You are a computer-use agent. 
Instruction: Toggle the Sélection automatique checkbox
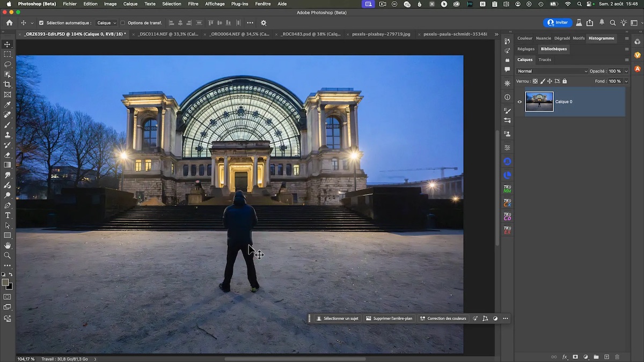(x=41, y=23)
